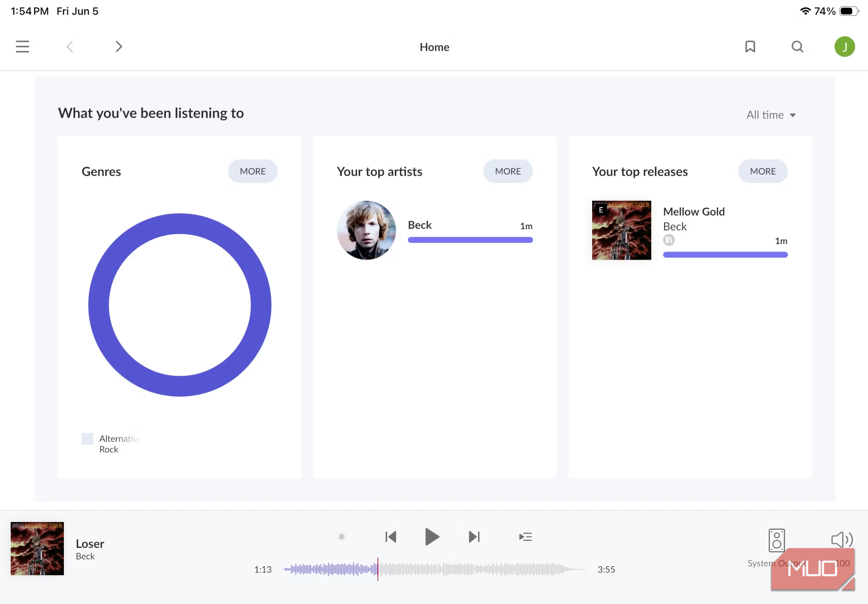
Task: Open the Mellow Gold release title
Action: [x=693, y=211]
